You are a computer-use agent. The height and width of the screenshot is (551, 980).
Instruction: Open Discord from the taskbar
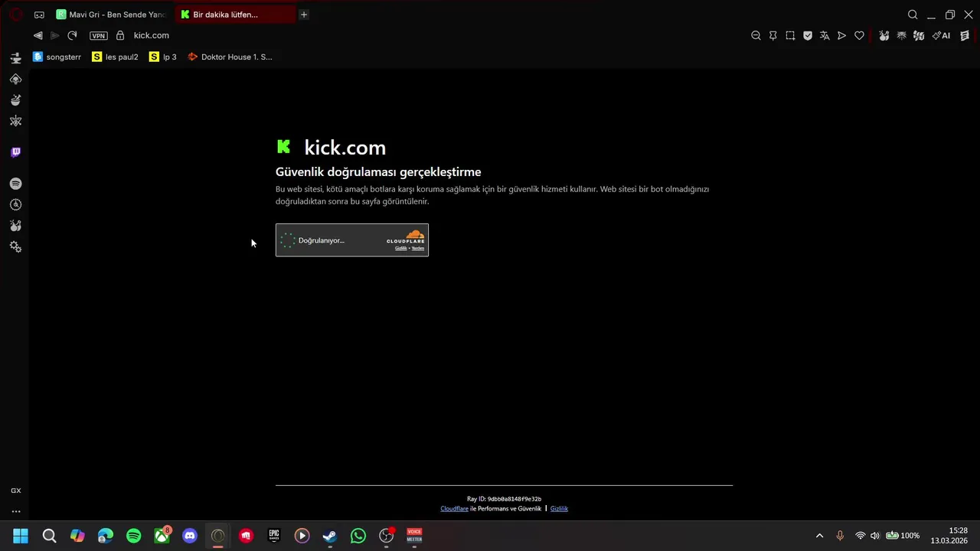pos(190,536)
